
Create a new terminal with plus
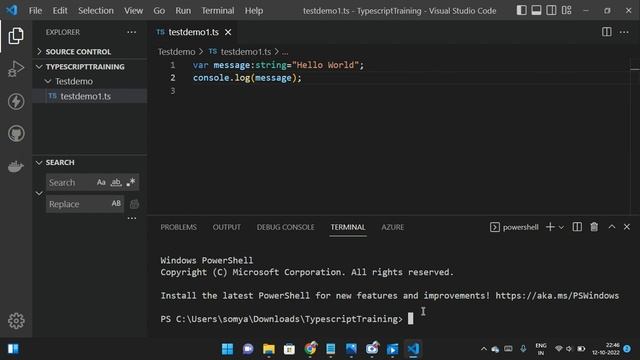point(550,227)
